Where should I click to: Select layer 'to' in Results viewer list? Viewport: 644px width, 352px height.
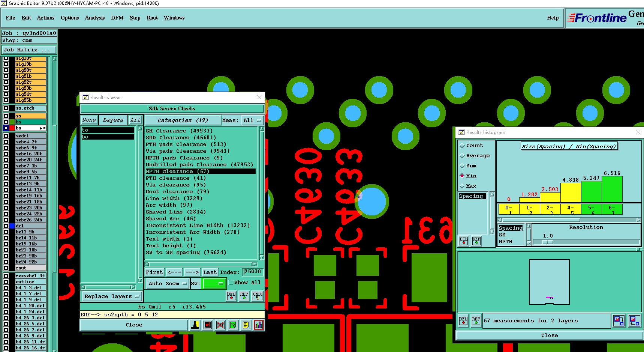(108, 130)
